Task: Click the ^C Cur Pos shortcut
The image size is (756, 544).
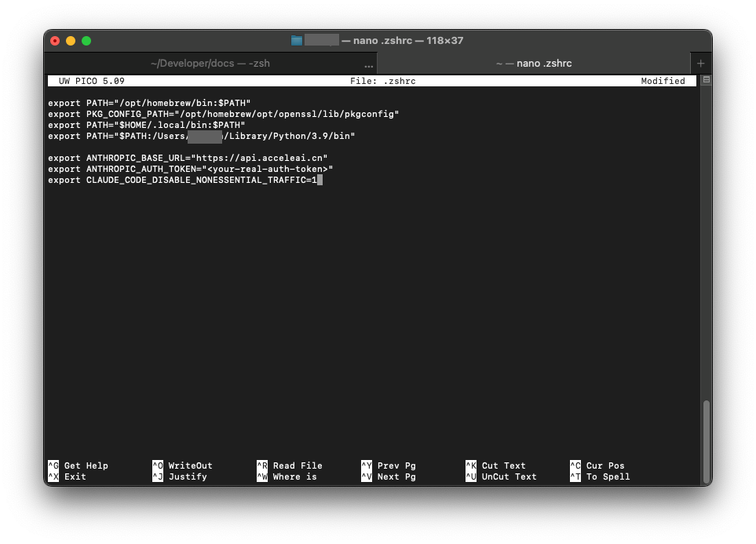Action: (x=597, y=466)
